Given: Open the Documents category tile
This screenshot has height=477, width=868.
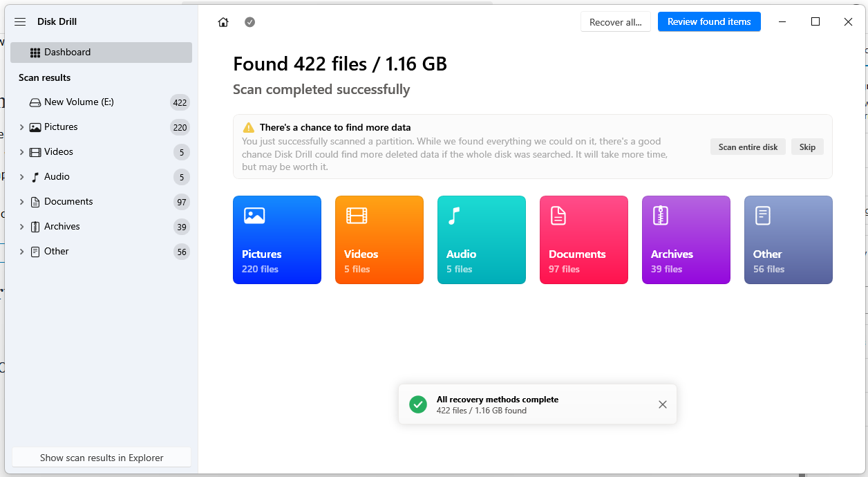Looking at the screenshot, I should pyautogui.click(x=584, y=240).
